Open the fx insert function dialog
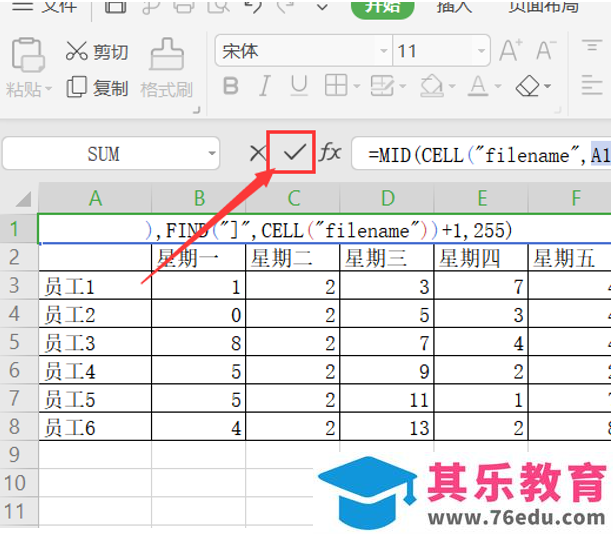This screenshot has width=613, height=534. pos(330,152)
